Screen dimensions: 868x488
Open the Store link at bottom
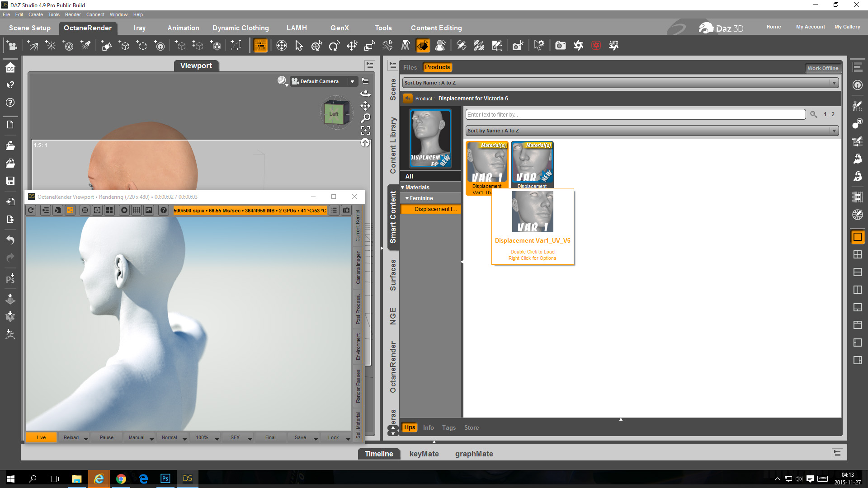point(471,427)
